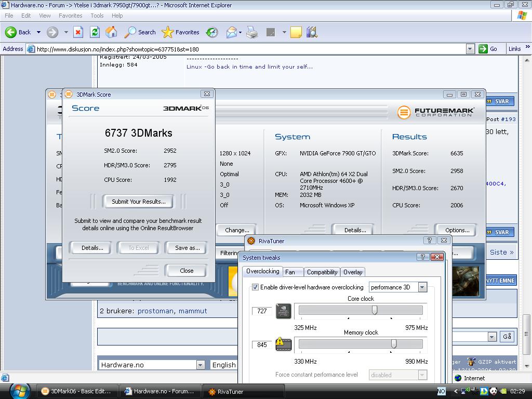Open the Home page icon

(111, 32)
